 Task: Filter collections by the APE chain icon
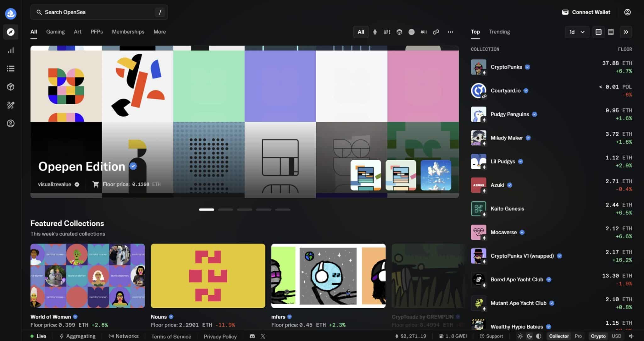point(386,32)
